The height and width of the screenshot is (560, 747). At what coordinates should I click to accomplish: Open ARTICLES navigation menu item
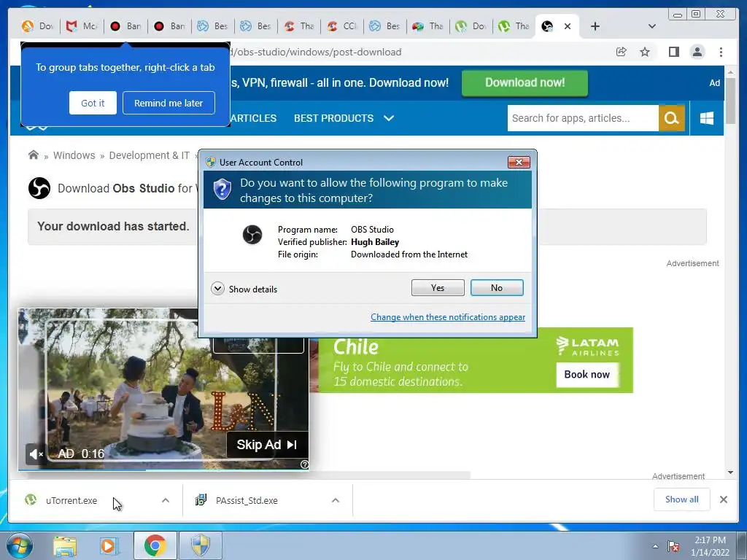(x=253, y=118)
